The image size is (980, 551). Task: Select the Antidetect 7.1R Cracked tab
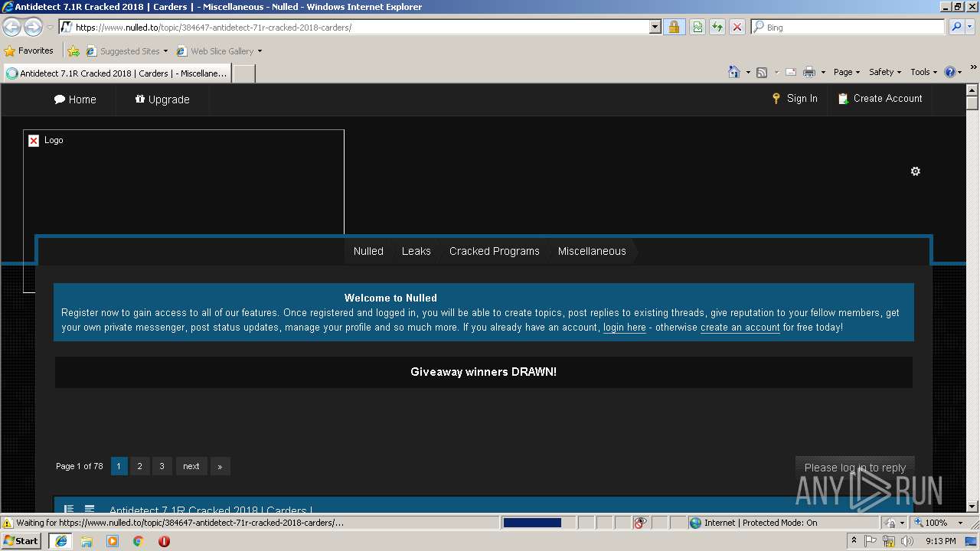pyautogui.click(x=117, y=73)
